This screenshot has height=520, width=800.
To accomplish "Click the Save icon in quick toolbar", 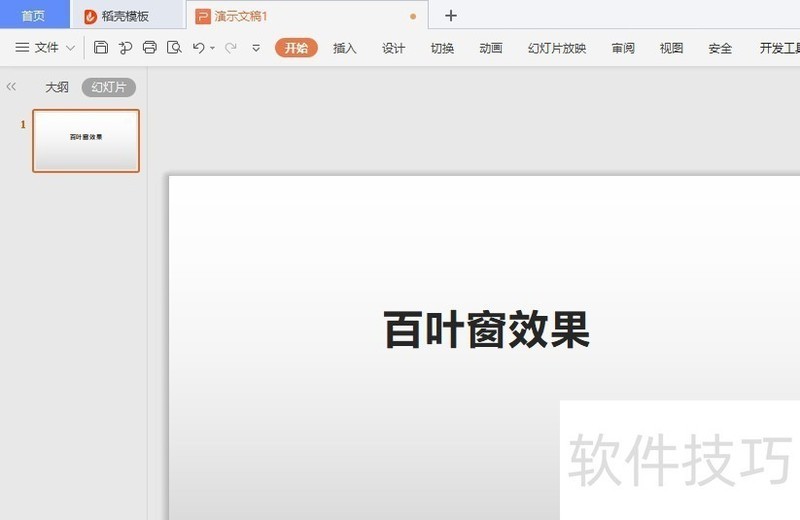I will click(x=101, y=47).
